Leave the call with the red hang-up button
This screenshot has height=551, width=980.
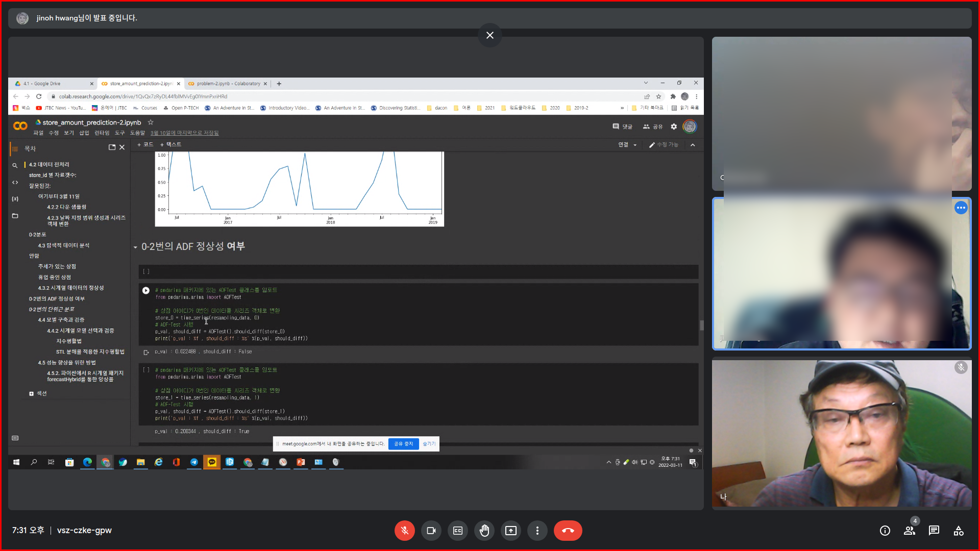[x=568, y=531]
